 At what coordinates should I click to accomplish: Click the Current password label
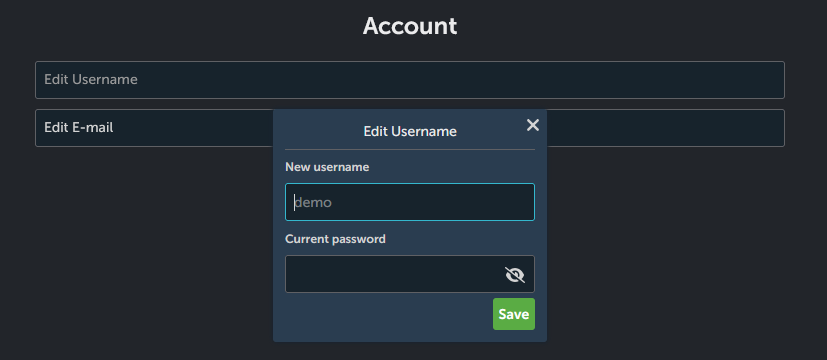(335, 239)
